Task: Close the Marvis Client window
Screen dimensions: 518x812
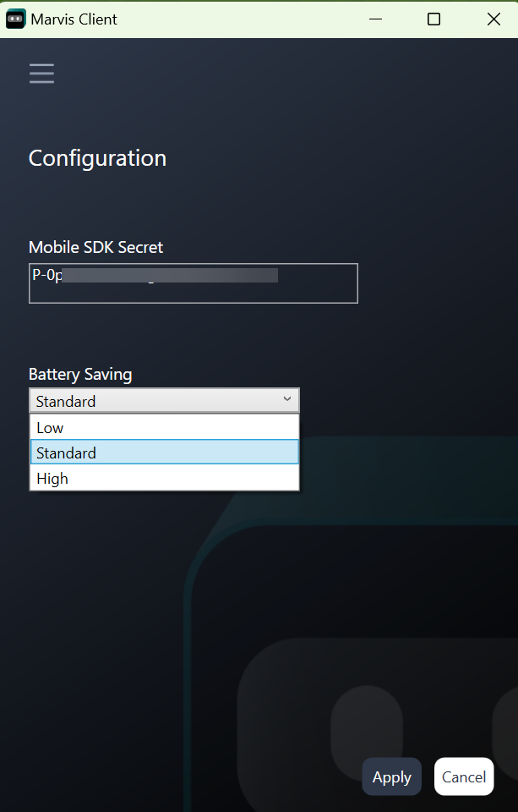Action: 493,19
